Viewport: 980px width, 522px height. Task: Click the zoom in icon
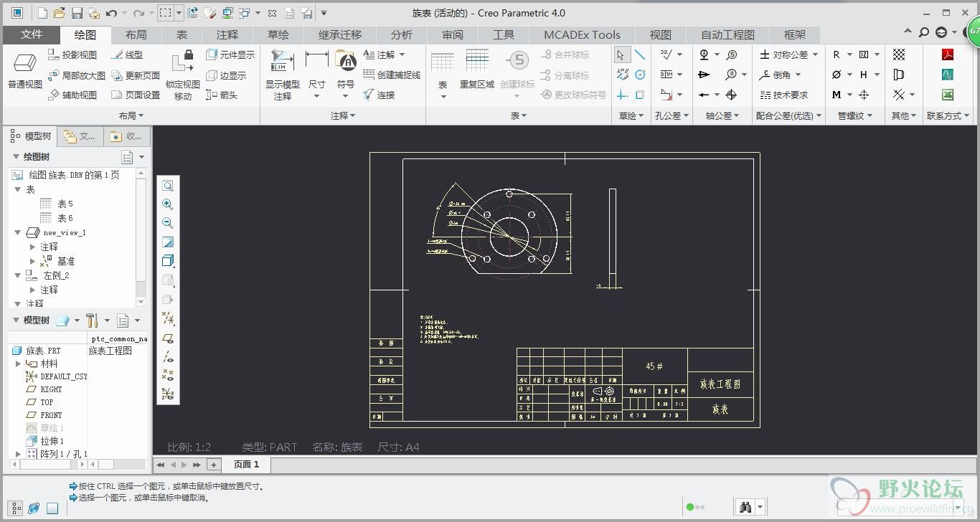(x=168, y=204)
